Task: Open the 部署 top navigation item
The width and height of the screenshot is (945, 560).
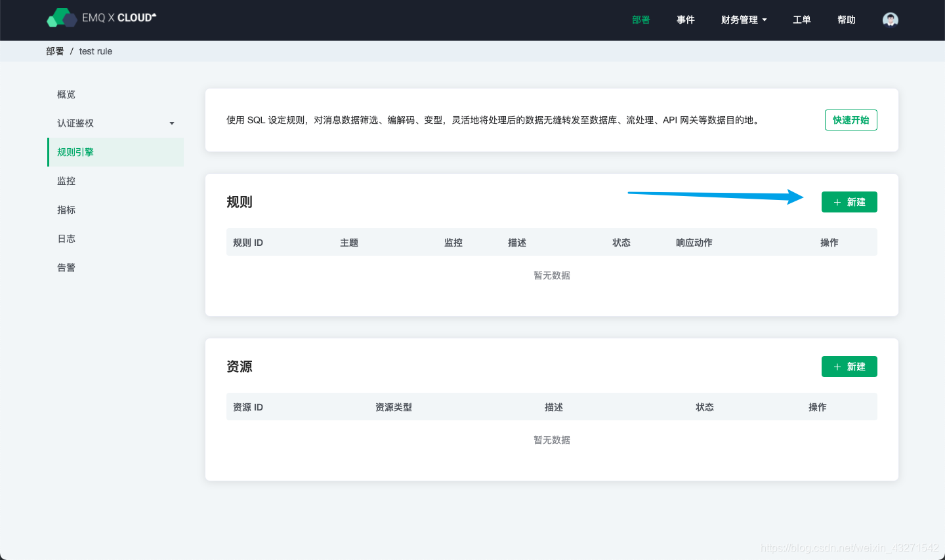Action: click(x=641, y=20)
